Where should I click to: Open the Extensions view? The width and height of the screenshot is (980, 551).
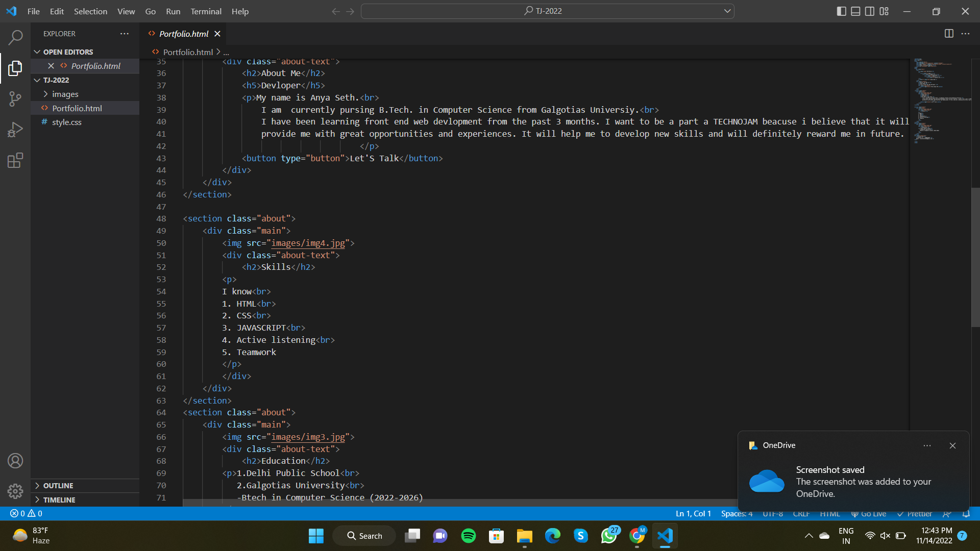pos(15,160)
